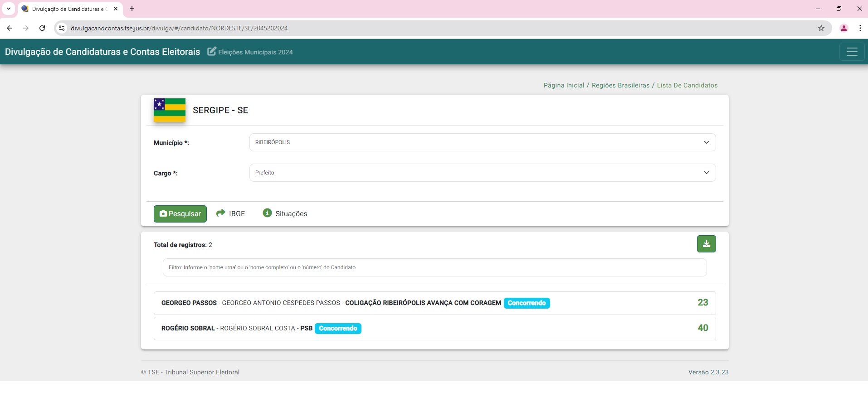Bookmark this page with the star
The image size is (868, 397).
821,28
